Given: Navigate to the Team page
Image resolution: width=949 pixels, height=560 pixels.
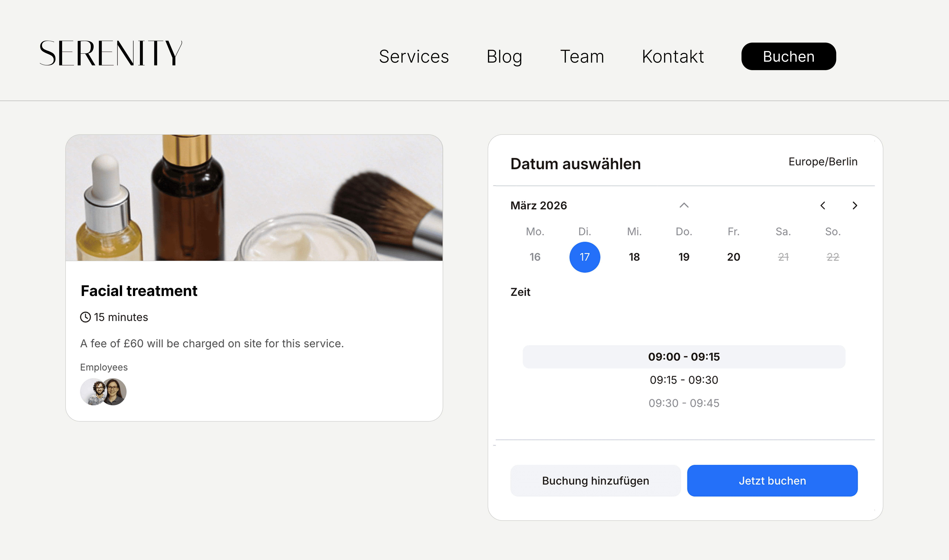Looking at the screenshot, I should point(582,57).
